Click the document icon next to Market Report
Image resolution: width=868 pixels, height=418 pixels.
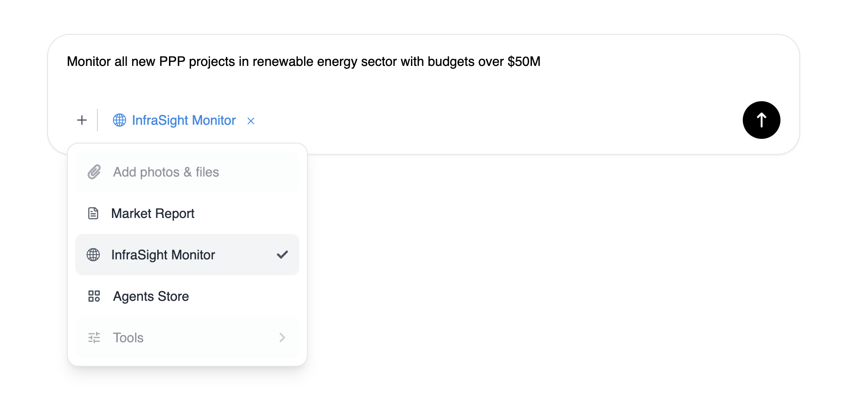click(93, 213)
